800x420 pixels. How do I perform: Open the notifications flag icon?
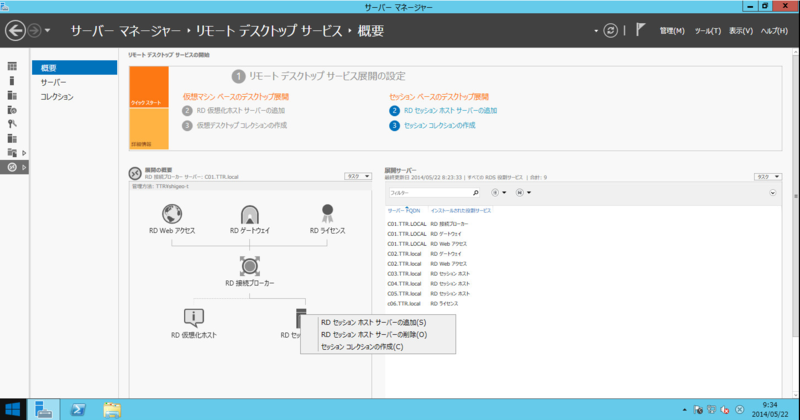640,30
